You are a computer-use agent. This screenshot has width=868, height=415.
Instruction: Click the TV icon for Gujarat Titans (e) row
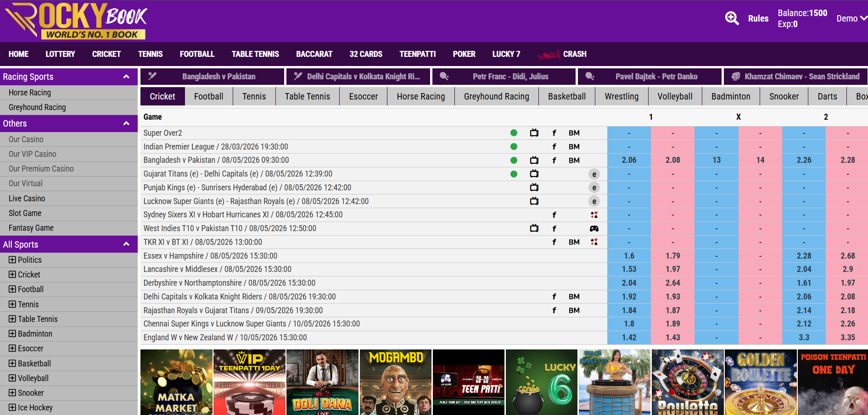pos(534,174)
